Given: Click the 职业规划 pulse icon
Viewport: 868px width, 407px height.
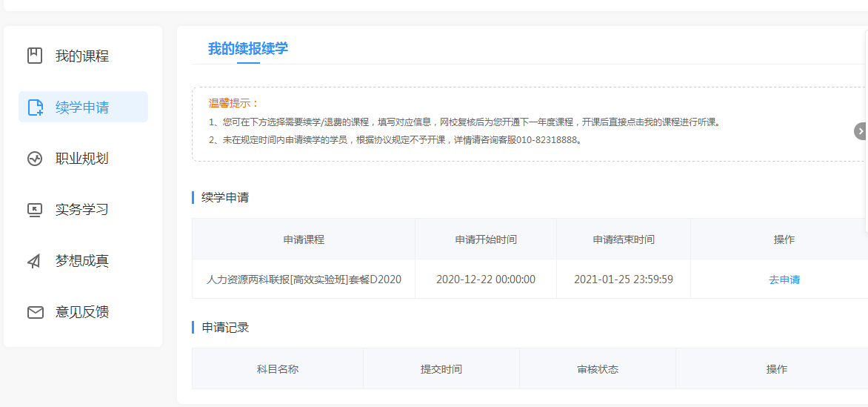Looking at the screenshot, I should (x=35, y=159).
